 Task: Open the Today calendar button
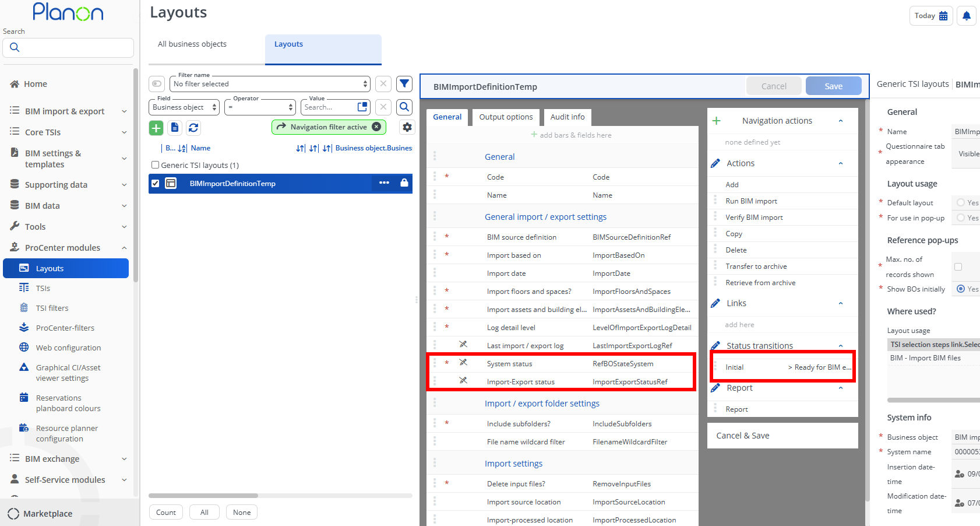(931, 16)
